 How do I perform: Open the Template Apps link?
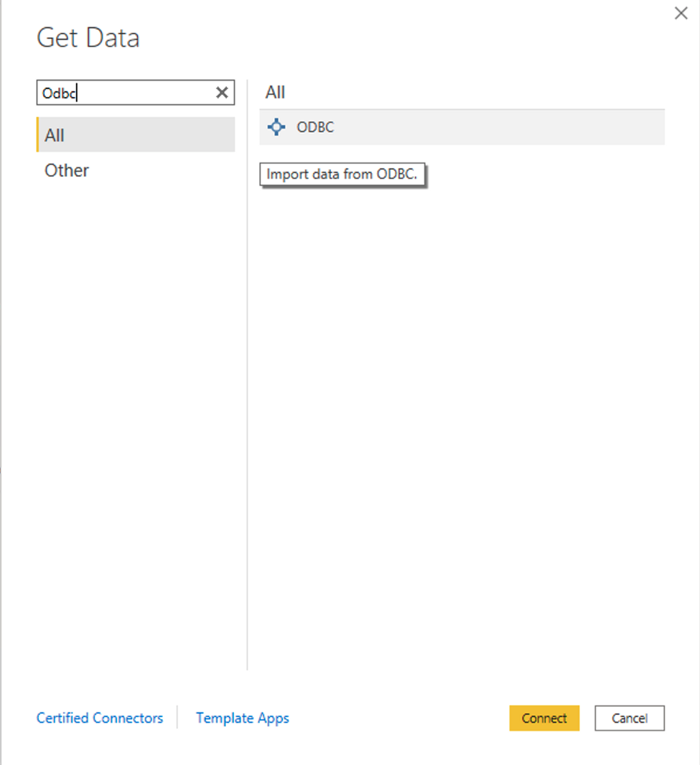pyautogui.click(x=243, y=718)
